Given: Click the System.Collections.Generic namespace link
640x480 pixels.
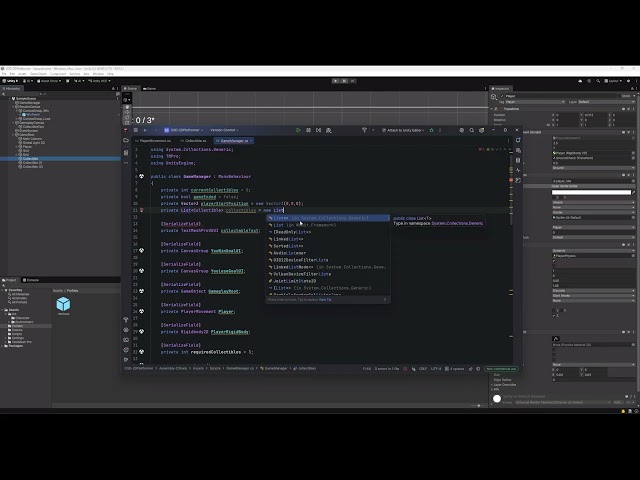Looking at the screenshot, I should coord(457,223).
